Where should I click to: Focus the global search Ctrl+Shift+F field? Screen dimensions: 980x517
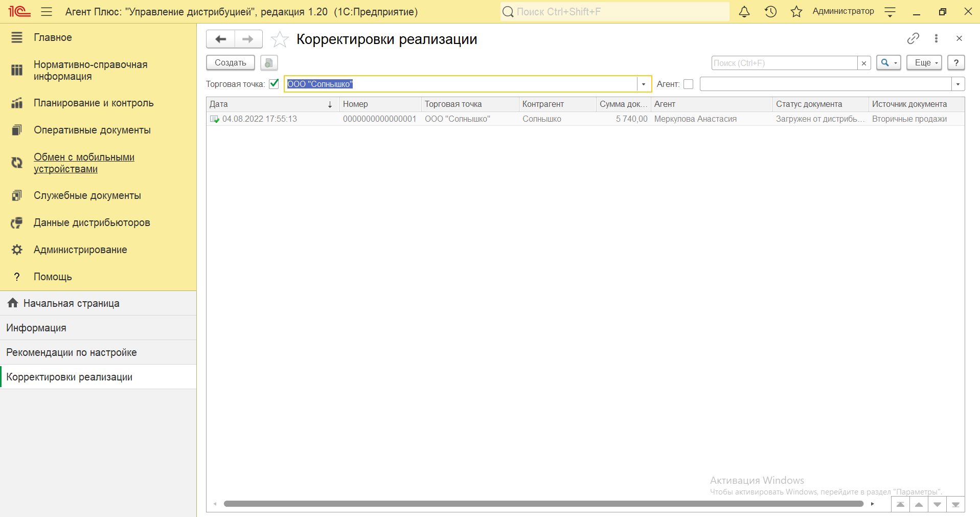[x=614, y=11]
